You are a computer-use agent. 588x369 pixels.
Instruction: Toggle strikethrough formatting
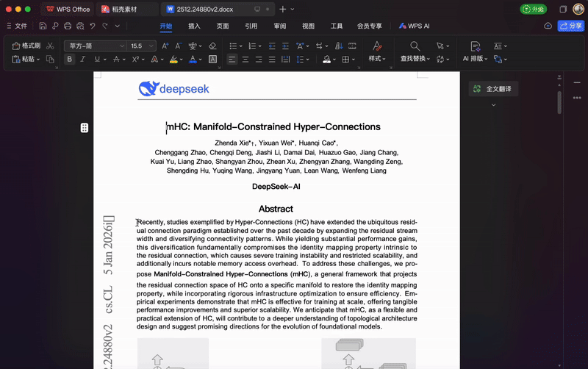(117, 59)
